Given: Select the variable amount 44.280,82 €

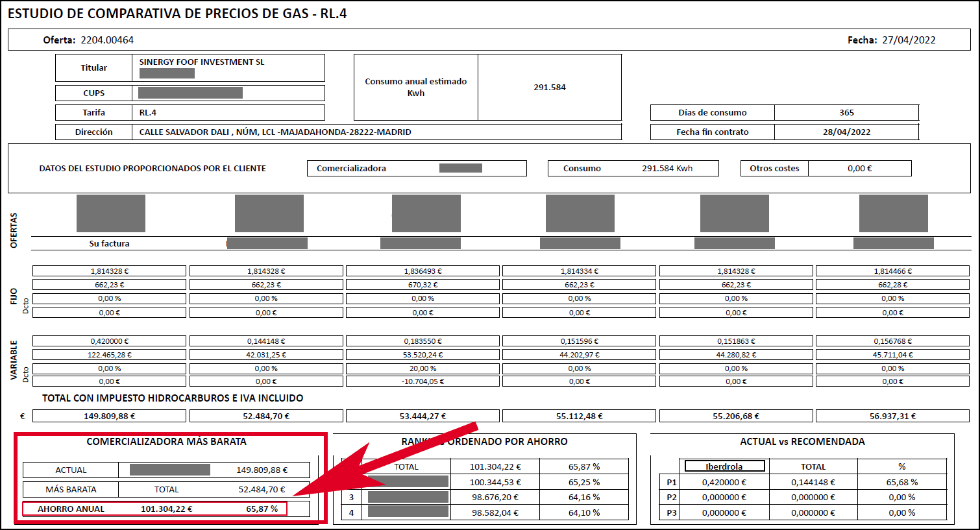Looking at the screenshot, I should pos(736,355).
